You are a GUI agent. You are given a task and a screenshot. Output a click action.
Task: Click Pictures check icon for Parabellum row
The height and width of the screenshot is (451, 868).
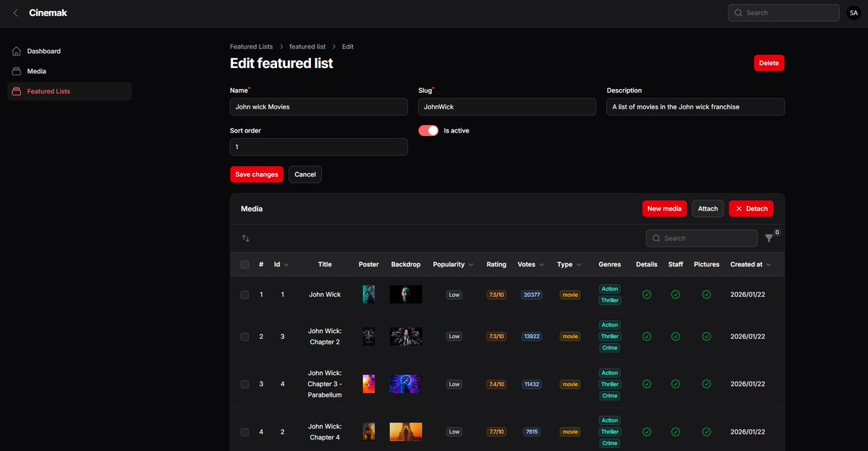pos(707,384)
